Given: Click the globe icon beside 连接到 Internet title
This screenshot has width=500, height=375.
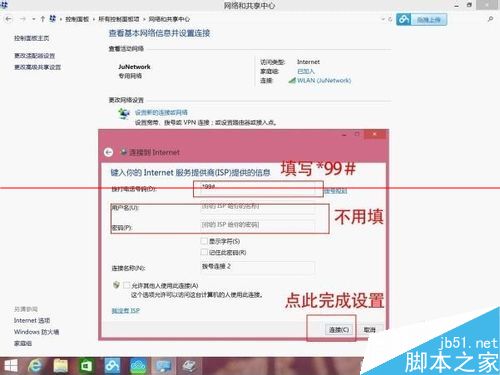Looking at the screenshot, I should tap(124, 152).
